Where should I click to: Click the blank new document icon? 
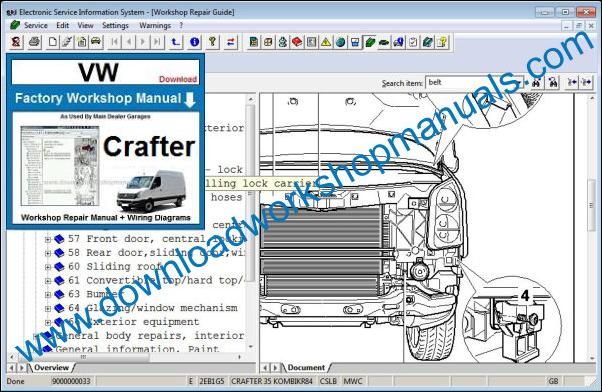(x=53, y=42)
